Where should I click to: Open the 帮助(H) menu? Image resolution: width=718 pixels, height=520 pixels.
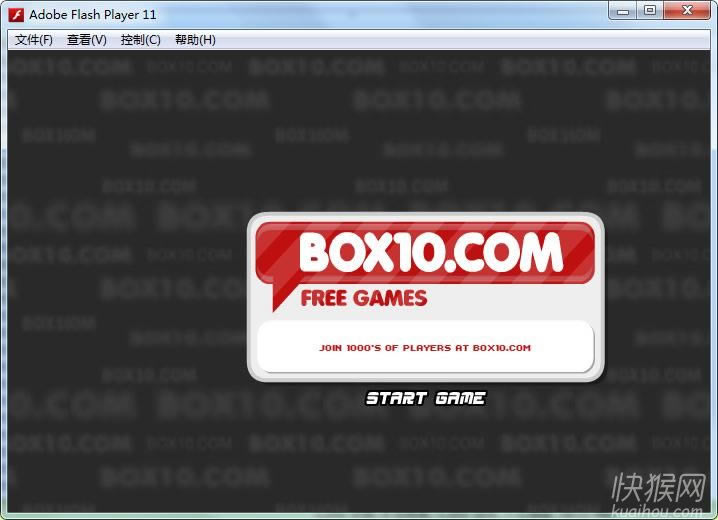[x=195, y=40]
